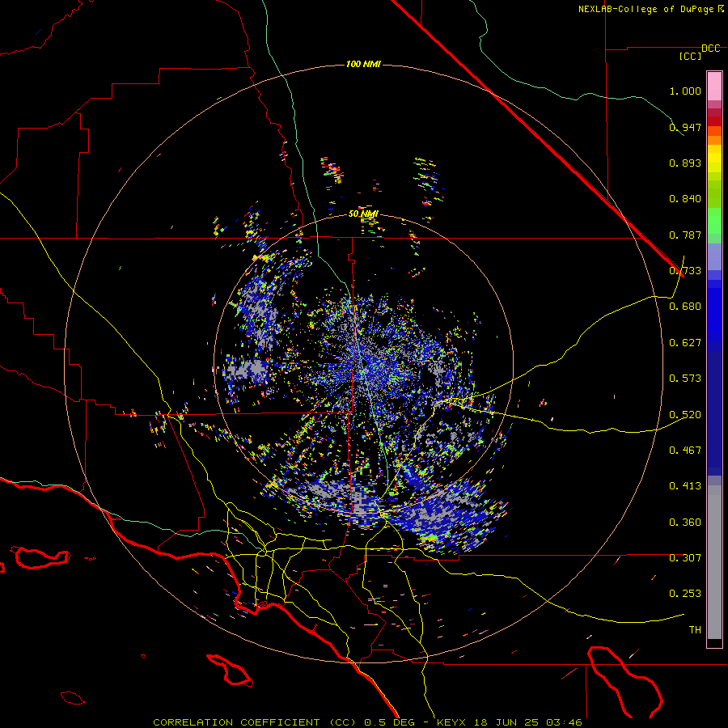
Task: Select the 0.787 scale value
Action: coord(685,235)
